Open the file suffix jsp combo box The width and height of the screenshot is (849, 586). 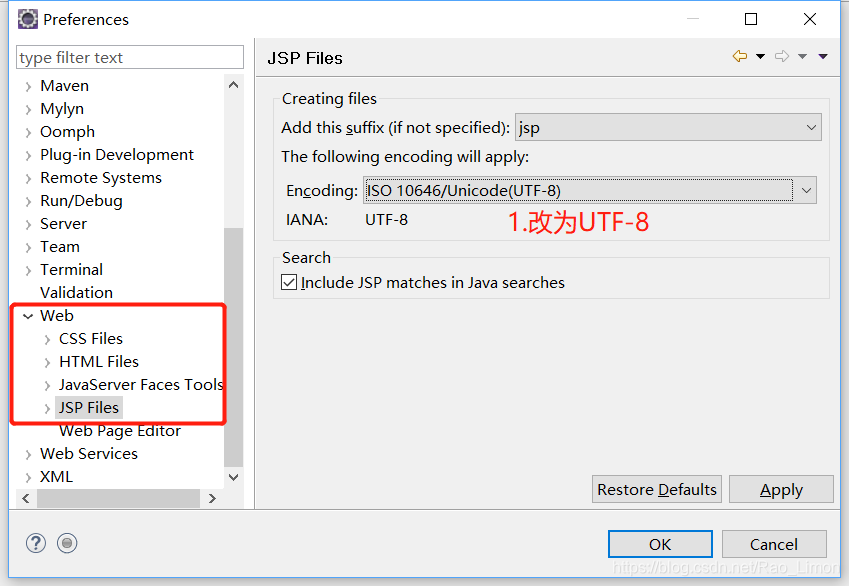click(668, 128)
